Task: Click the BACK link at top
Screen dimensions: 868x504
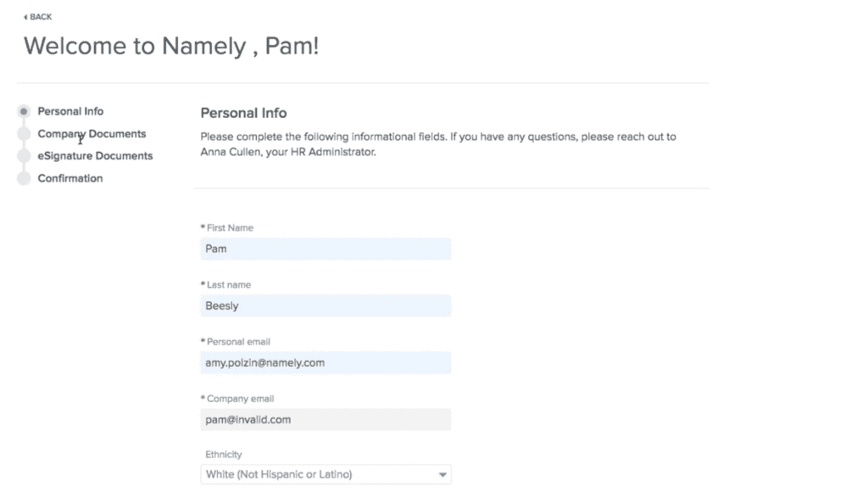Action: point(40,17)
